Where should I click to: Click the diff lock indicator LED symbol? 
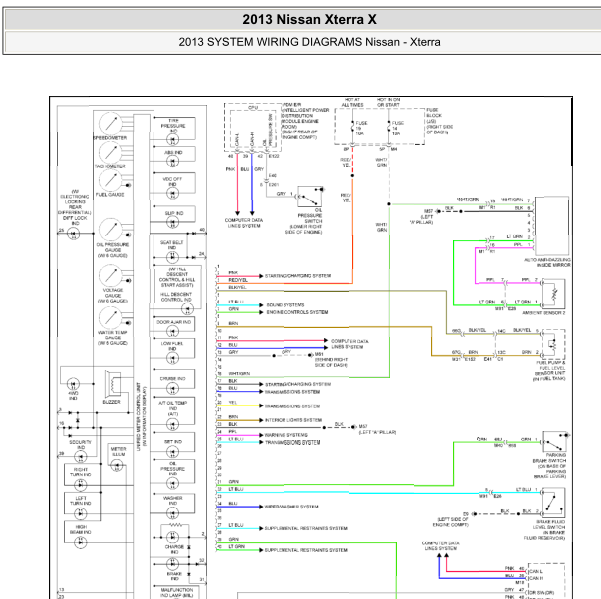pos(74,233)
